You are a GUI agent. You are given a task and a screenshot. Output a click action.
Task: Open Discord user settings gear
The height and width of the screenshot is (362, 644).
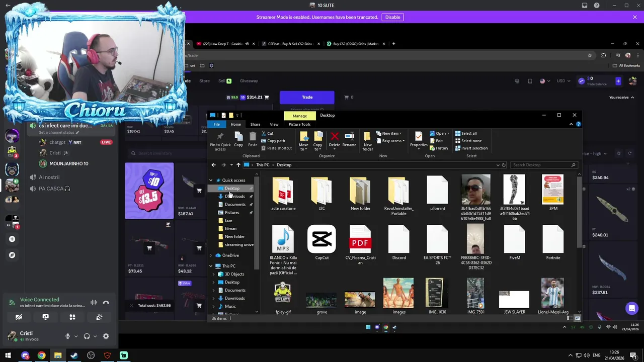pyautogui.click(x=106, y=336)
